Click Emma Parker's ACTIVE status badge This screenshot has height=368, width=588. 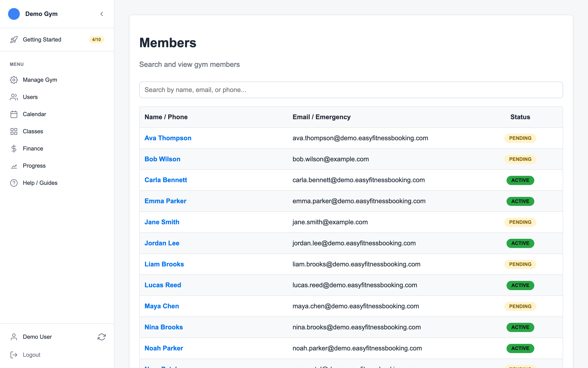pyautogui.click(x=520, y=201)
